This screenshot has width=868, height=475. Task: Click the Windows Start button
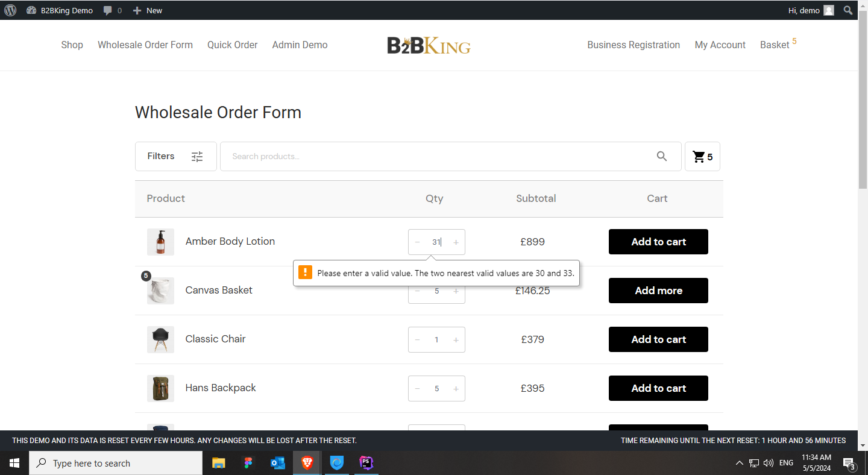pos(14,463)
